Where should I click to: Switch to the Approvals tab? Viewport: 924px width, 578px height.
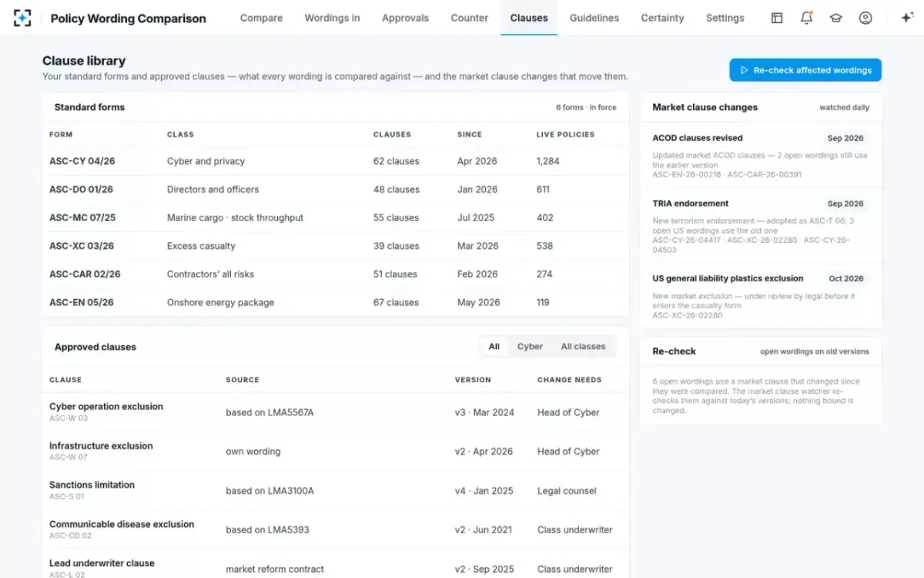click(x=405, y=18)
